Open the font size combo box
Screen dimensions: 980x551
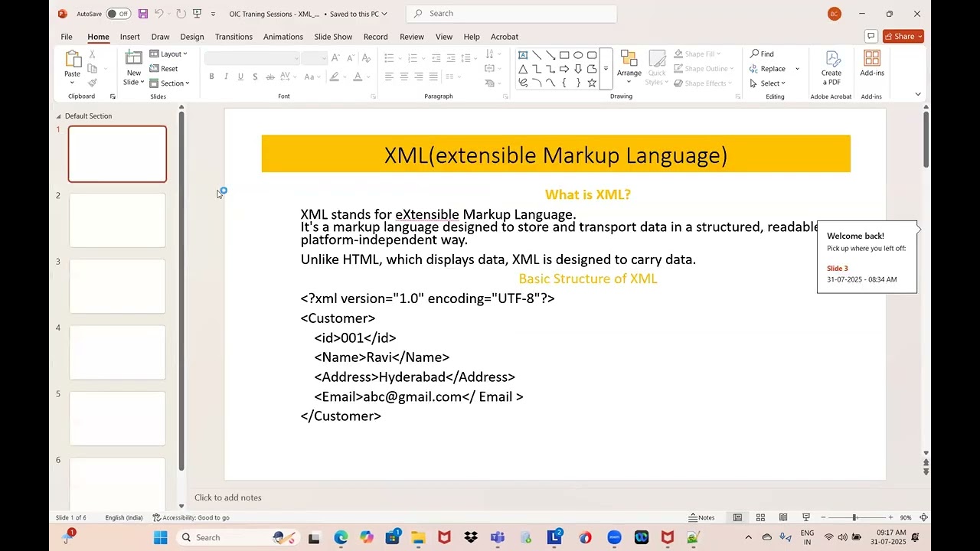[x=315, y=58]
